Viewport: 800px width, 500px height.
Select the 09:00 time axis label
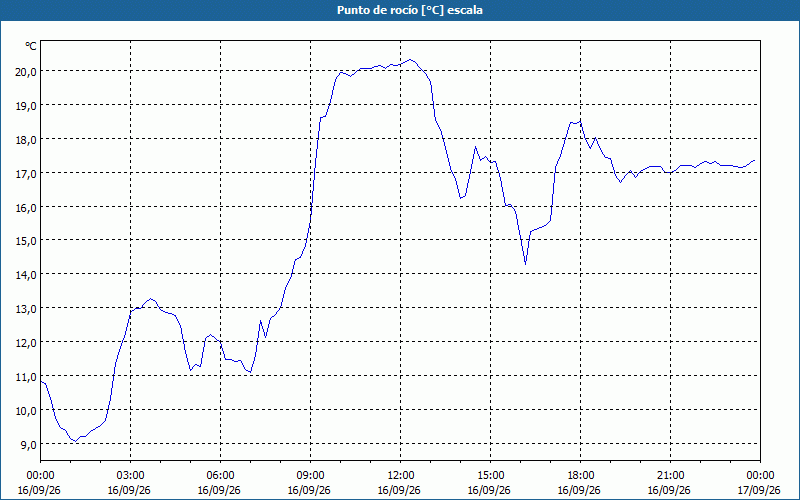[x=310, y=476]
